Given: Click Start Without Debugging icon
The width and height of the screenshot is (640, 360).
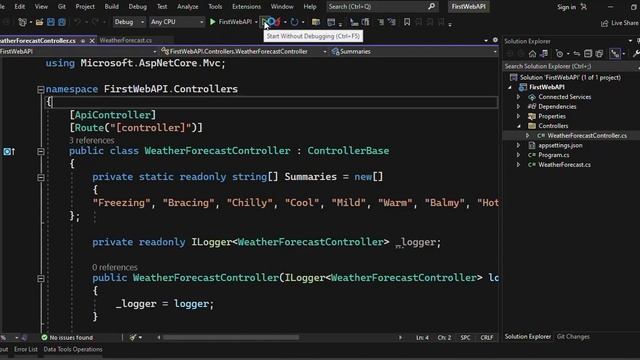Looking at the screenshot, I should (265, 22).
